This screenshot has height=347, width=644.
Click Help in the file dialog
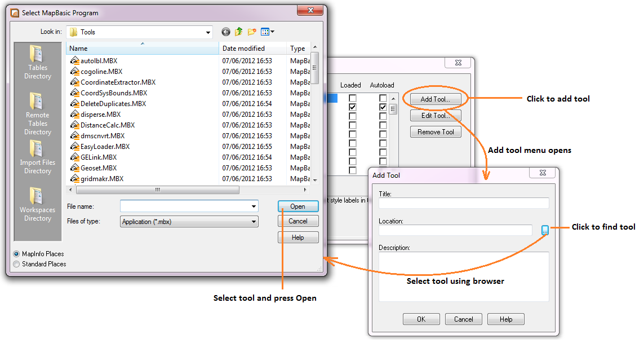(297, 238)
